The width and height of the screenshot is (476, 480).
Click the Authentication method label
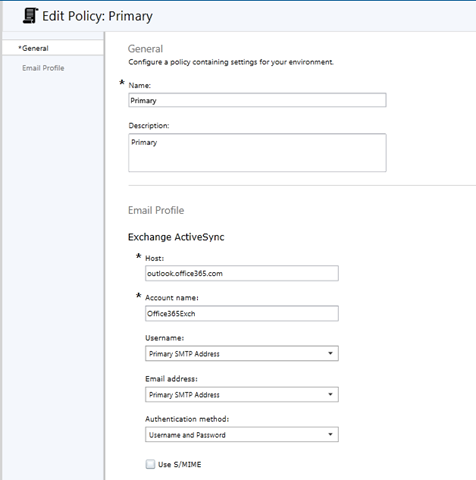(x=187, y=419)
